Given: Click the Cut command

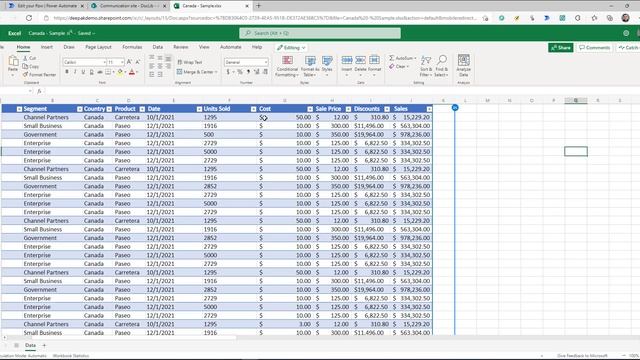Looking at the screenshot, I should (30, 58).
